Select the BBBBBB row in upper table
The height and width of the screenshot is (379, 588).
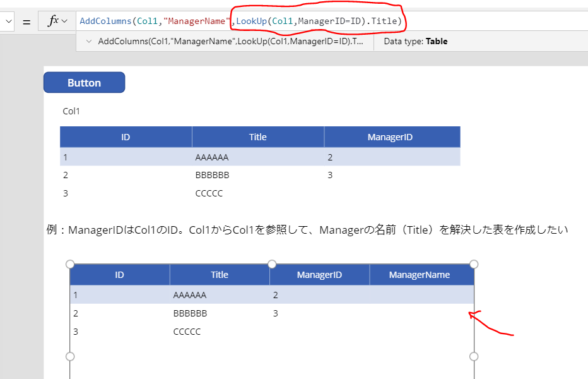(261, 175)
